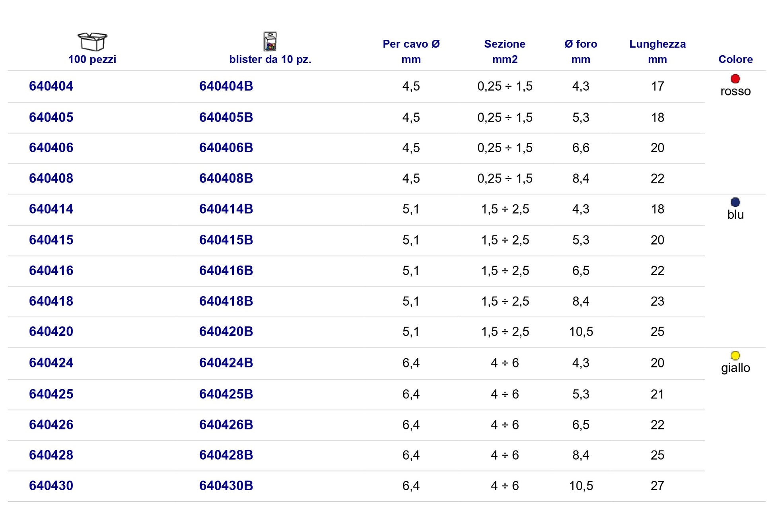
Task: Open blister code 640425B
Action: [226, 394]
